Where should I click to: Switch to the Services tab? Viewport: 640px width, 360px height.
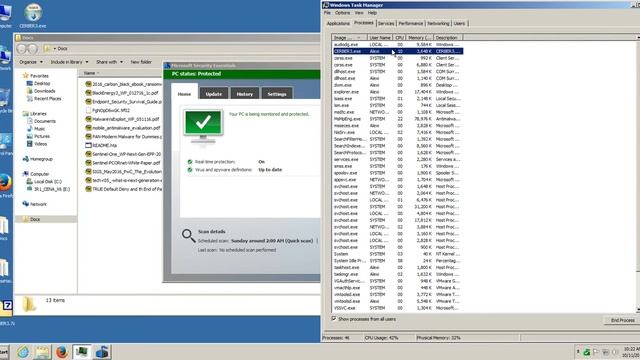pos(386,24)
